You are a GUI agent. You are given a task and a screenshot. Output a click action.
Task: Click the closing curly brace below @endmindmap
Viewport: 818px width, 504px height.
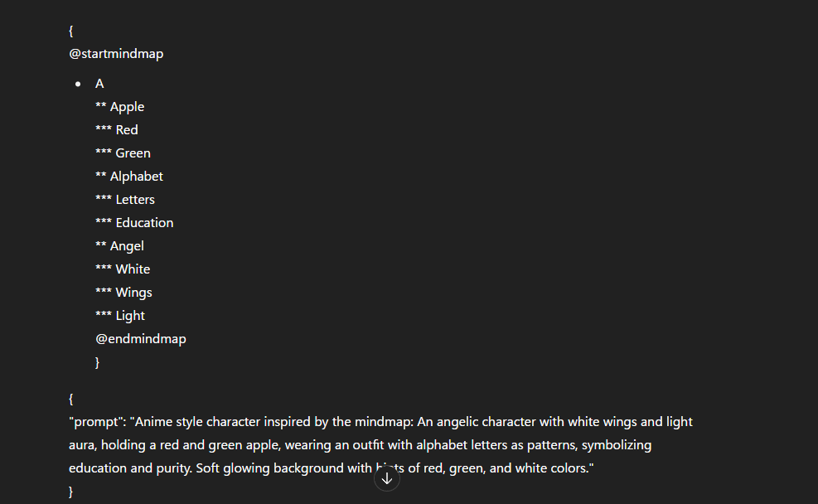click(98, 362)
